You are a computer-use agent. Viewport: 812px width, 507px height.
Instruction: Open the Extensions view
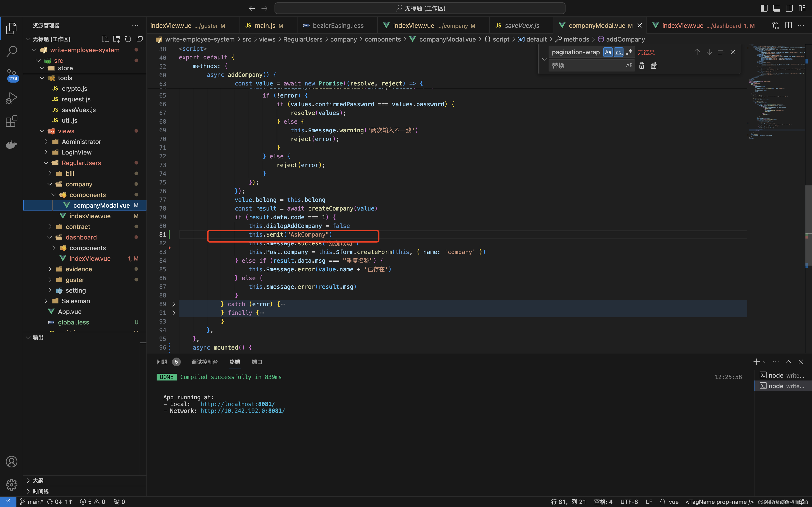point(11,121)
